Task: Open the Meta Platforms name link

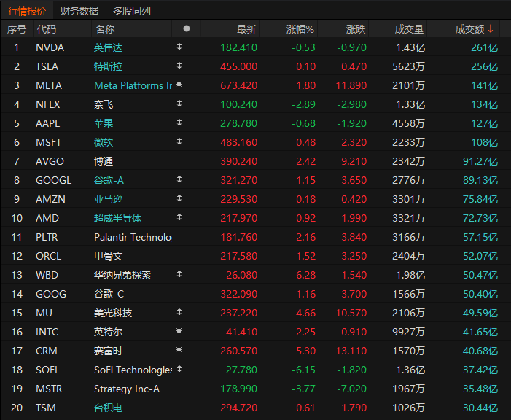Action: [x=133, y=85]
